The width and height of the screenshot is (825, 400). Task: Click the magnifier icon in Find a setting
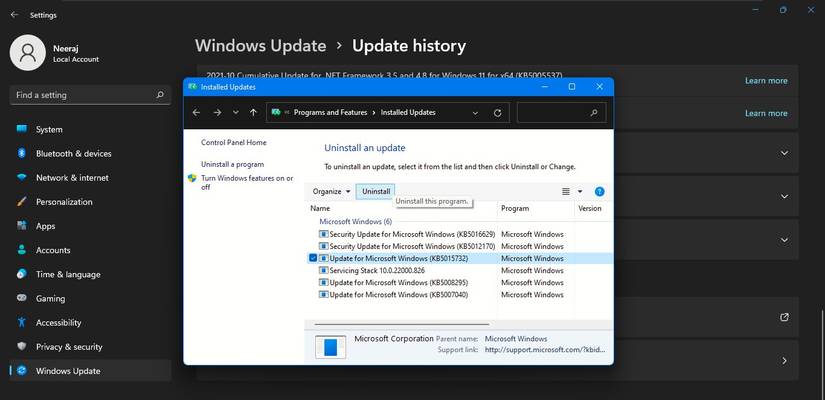tap(160, 95)
